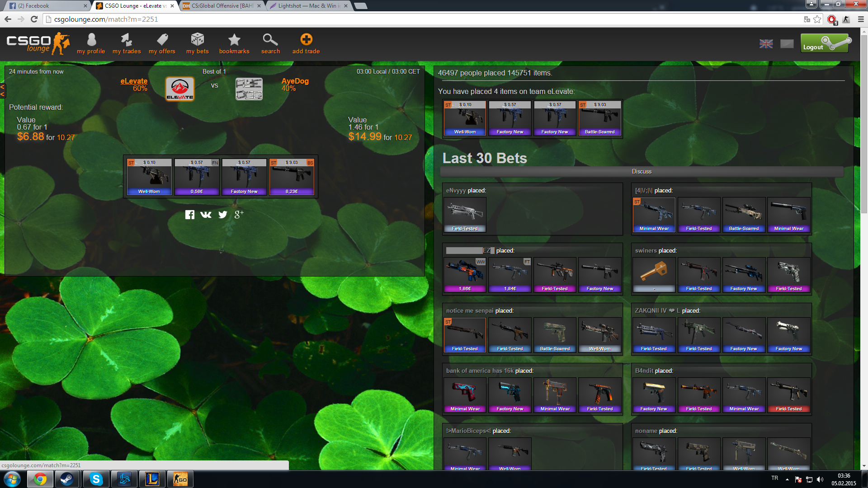Select $9.03 8,23€ item in bet box
This screenshot has height=488, width=868.
tap(292, 177)
